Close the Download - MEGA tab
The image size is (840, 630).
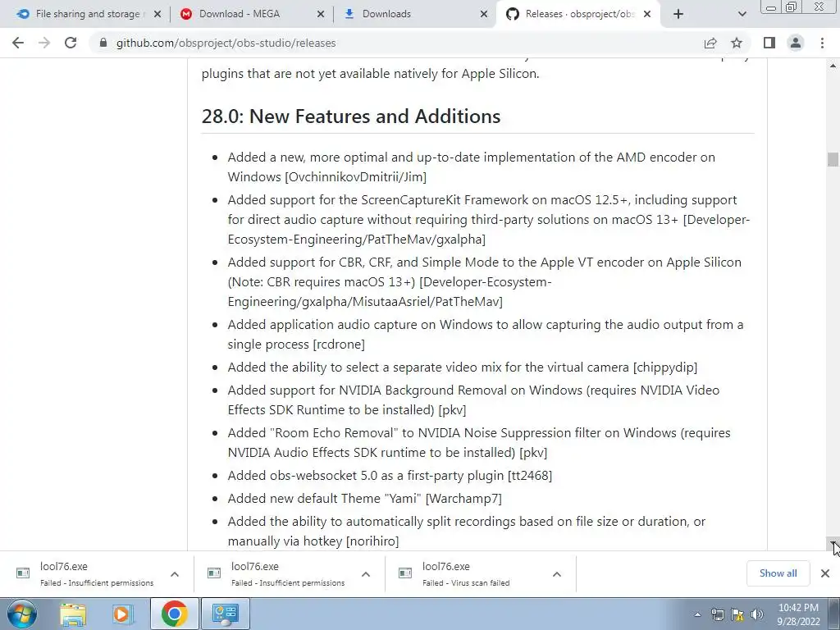(x=321, y=15)
